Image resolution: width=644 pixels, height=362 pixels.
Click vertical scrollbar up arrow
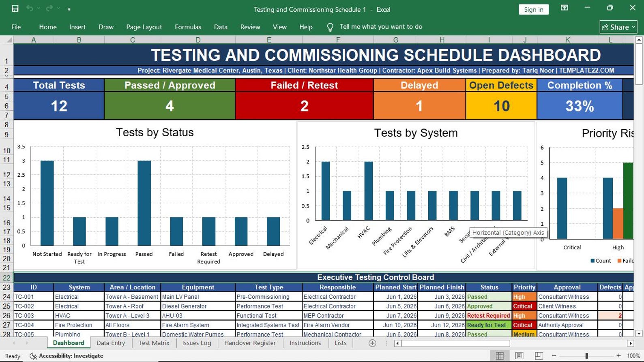click(x=639, y=40)
